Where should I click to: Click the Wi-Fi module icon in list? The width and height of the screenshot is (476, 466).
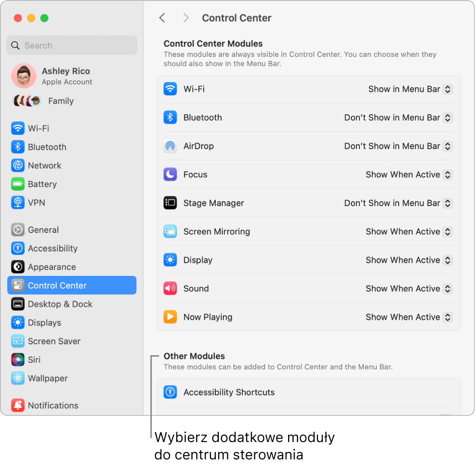pos(170,89)
